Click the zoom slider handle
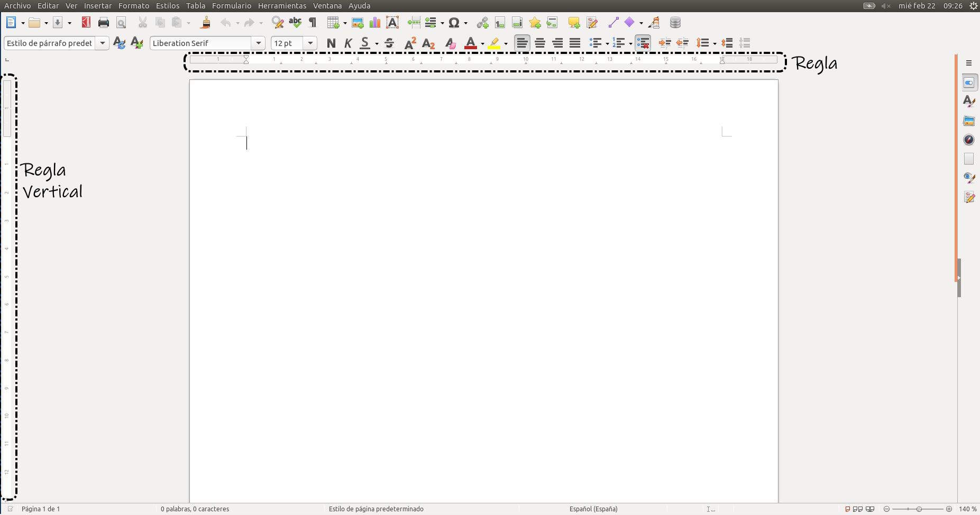The image size is (980, 515). (919, 509)
